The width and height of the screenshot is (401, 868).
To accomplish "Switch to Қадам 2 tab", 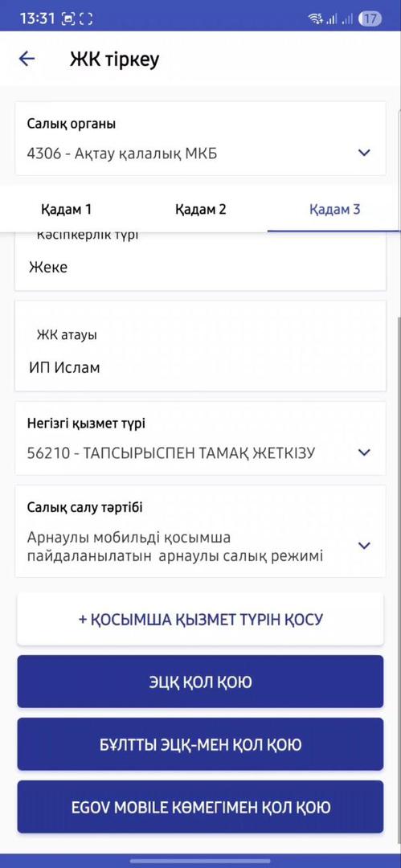I will [201, 209].
